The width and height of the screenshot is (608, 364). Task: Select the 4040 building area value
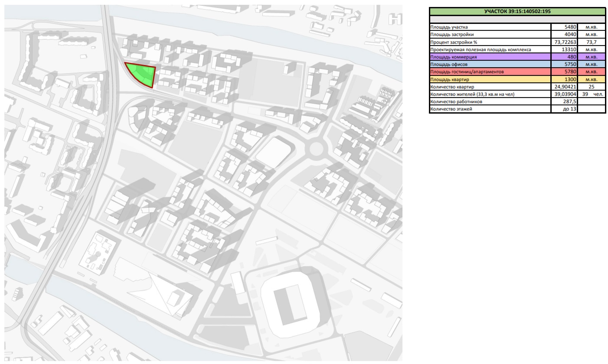point(564,35)
